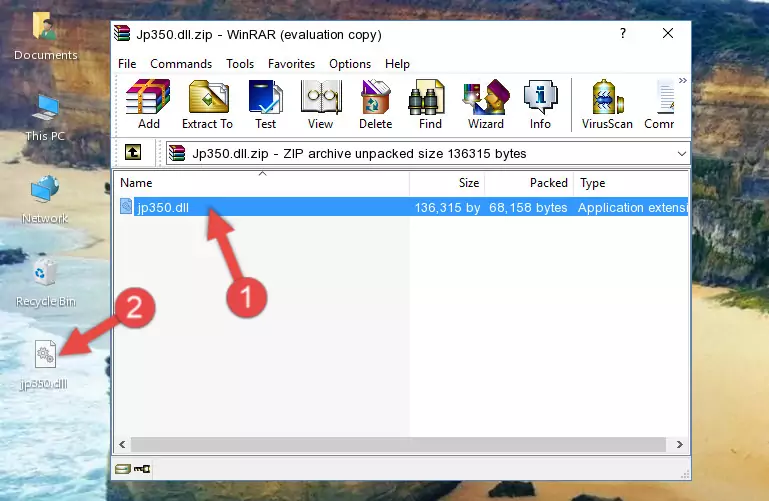769x501 pixels.
Task: Click the Application extension type cell
Action: tap(632, 208)
